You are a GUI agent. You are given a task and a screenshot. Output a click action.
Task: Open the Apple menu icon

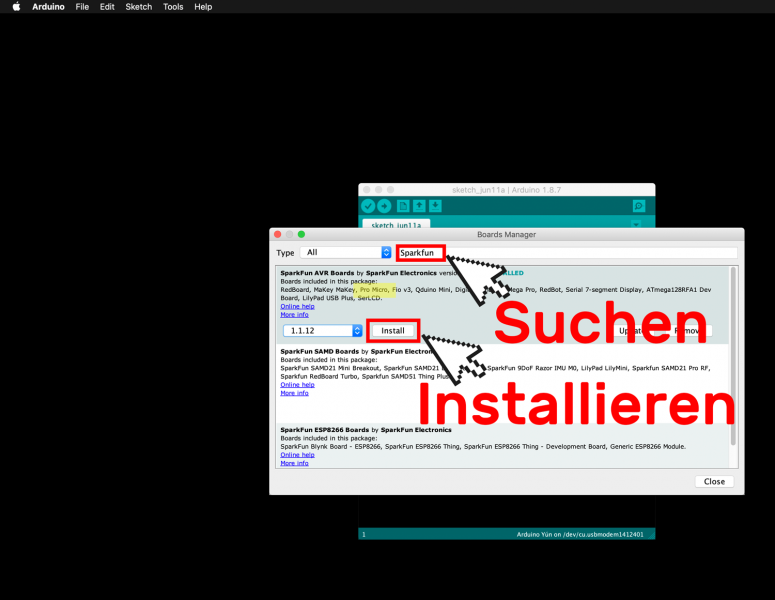click(x=16, y=7)
